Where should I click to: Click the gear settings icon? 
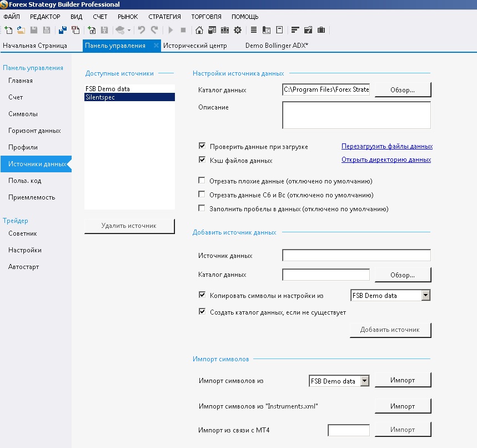click(x=238, y=30)
